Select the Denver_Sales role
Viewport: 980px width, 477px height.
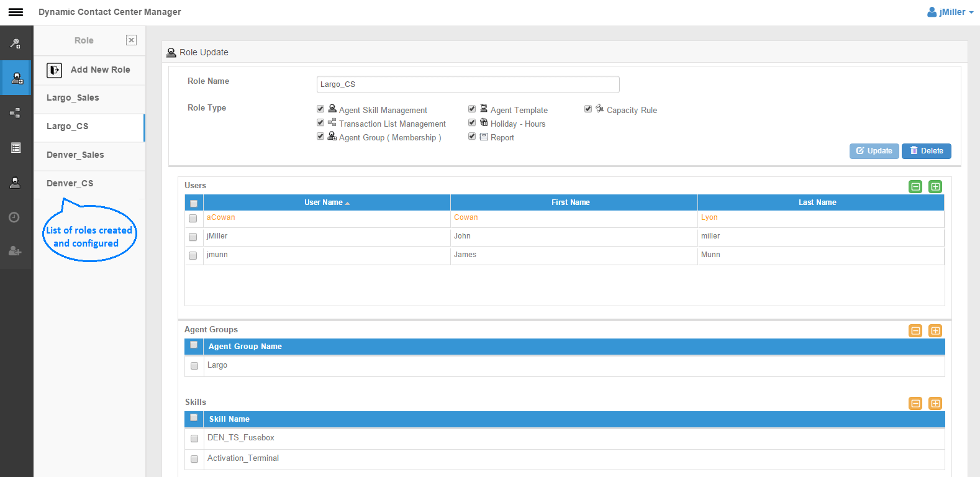click(89, 155)
